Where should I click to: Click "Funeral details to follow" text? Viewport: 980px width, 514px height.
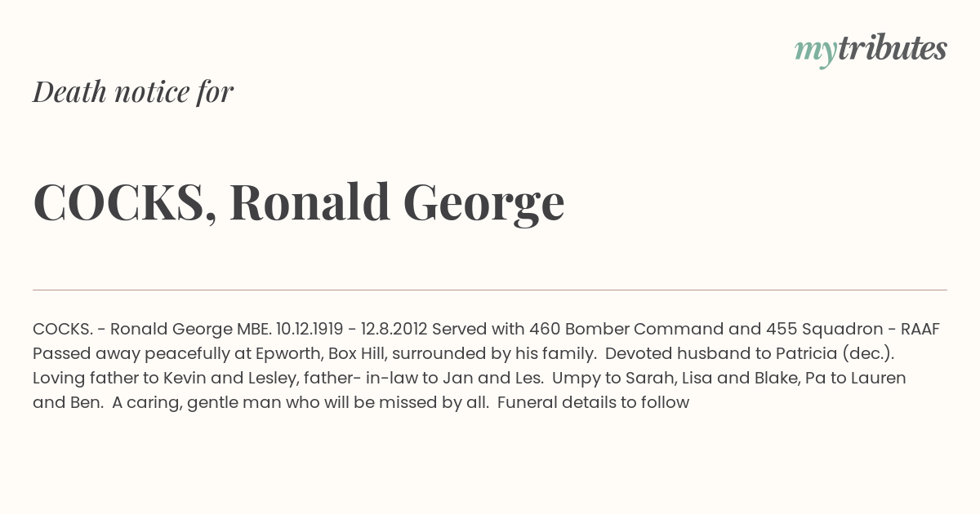point(594,402)
